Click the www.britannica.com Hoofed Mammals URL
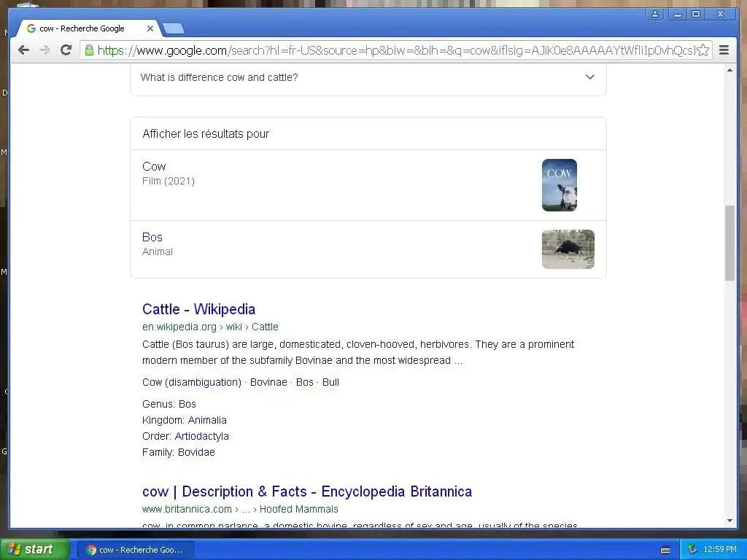Viewport: 747px width, 560px height. [240, 509]
